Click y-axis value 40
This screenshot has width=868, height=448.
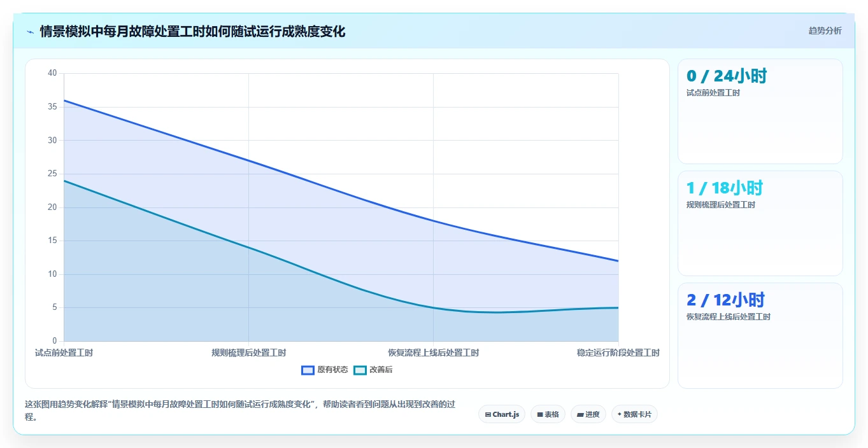52,73
